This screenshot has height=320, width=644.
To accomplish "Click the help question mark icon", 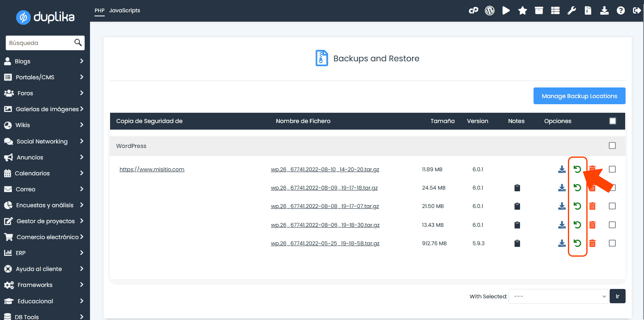I will 621,11.
